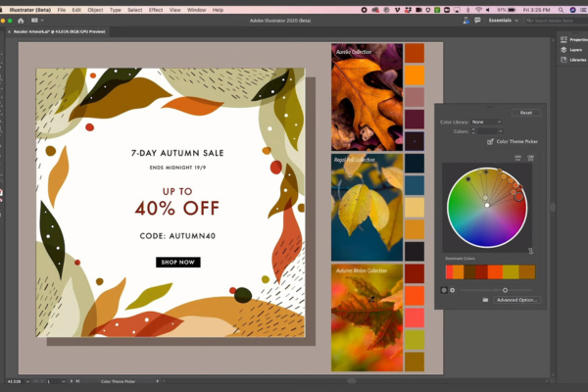Click the Spotlight search magnifier in menu bar
This screenshot has height=392, width=588.
pyautogui.click(x=561, y=10)
